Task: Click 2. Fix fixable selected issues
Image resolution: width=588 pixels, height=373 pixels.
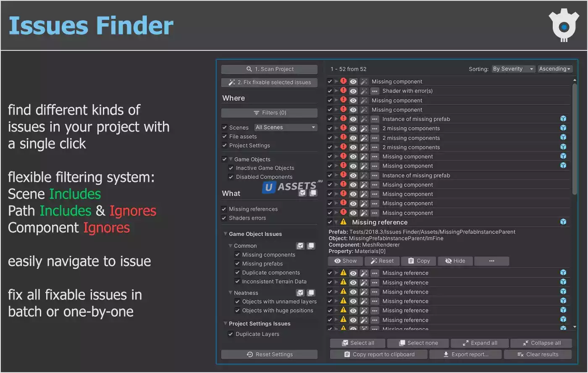Action: point(269,82)
